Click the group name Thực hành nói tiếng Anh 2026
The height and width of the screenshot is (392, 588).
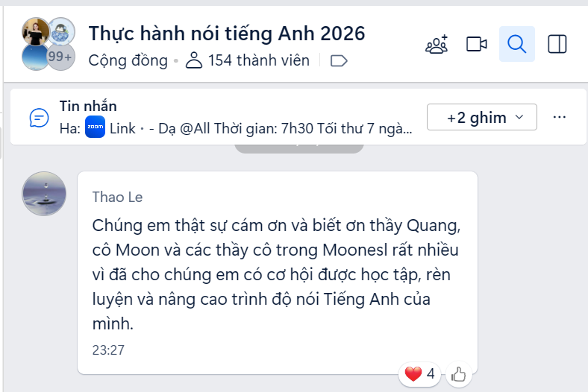tap(227, 34)
